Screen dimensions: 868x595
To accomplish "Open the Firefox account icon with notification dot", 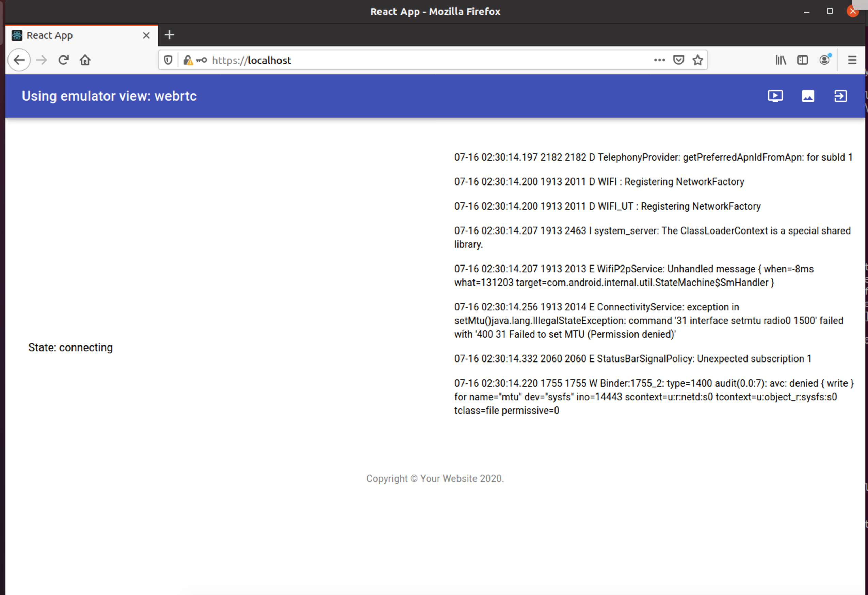I will tap(825, 60).
